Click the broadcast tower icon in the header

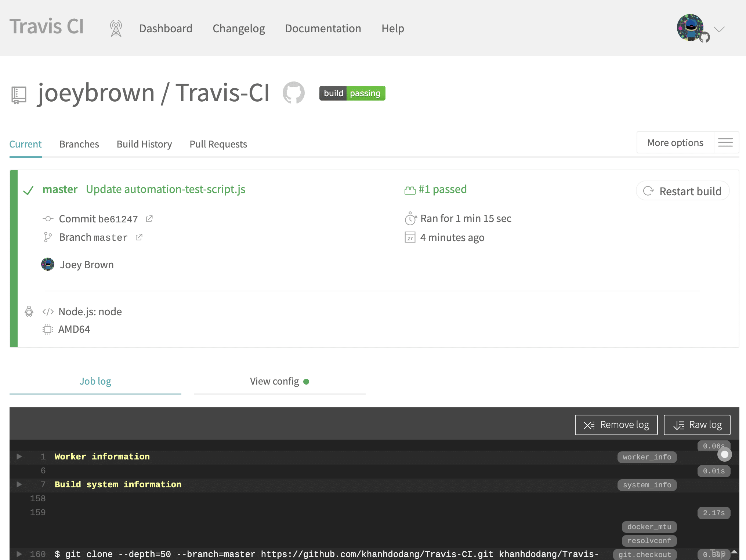coord(116,28)
